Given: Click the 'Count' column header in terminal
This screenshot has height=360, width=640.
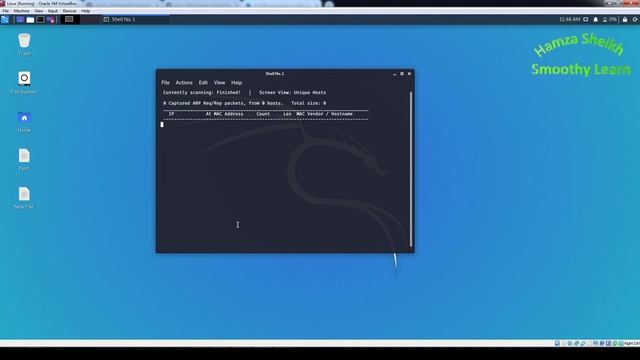Looking at the screenshot, I should tap(263, 114).
